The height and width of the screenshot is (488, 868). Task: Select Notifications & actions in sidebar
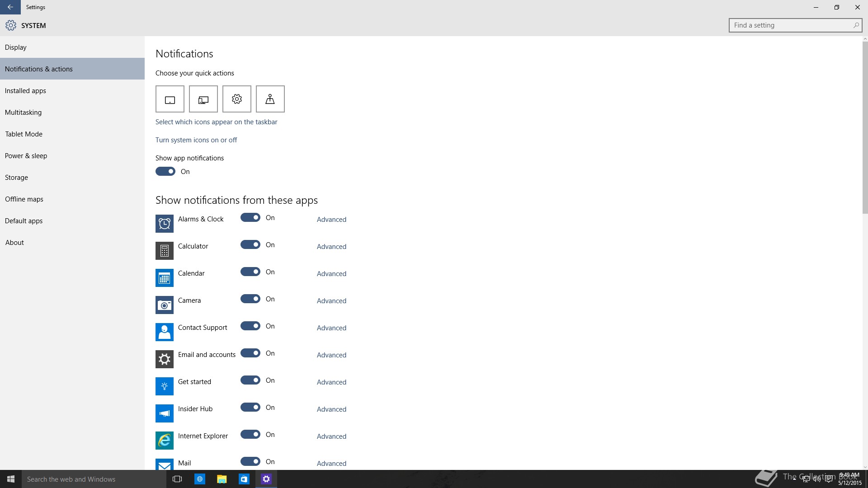click(72, 69)
